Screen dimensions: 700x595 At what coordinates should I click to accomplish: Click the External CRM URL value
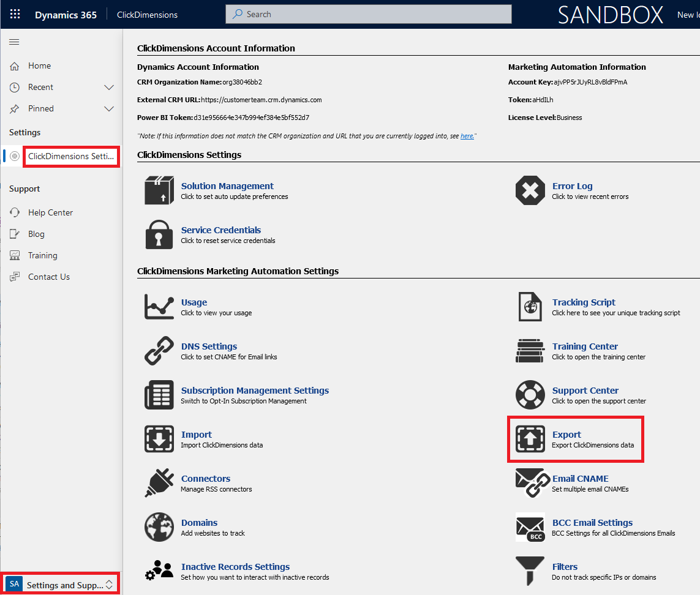[261, 100]
